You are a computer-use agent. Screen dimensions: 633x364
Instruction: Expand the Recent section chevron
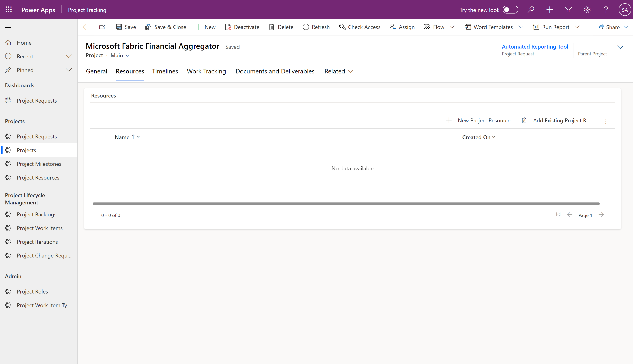[x=69, y=56]
